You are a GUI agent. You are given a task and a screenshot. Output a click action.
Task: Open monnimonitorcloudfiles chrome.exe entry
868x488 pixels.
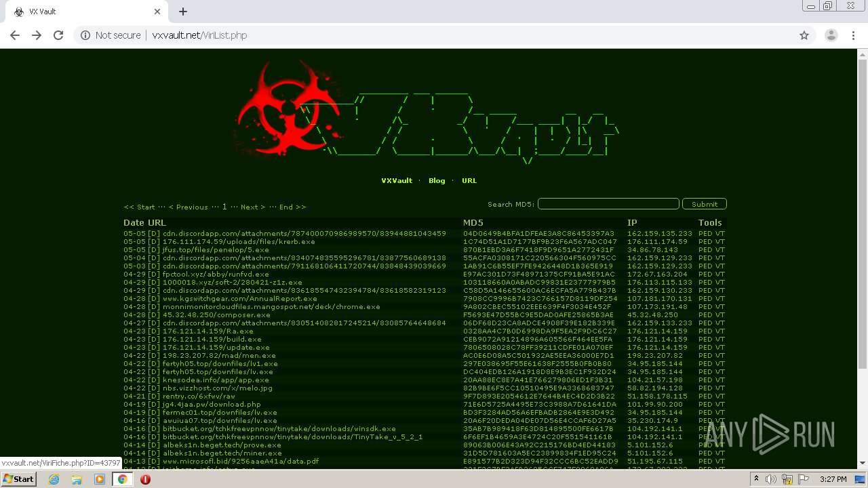tap(271, 307)
